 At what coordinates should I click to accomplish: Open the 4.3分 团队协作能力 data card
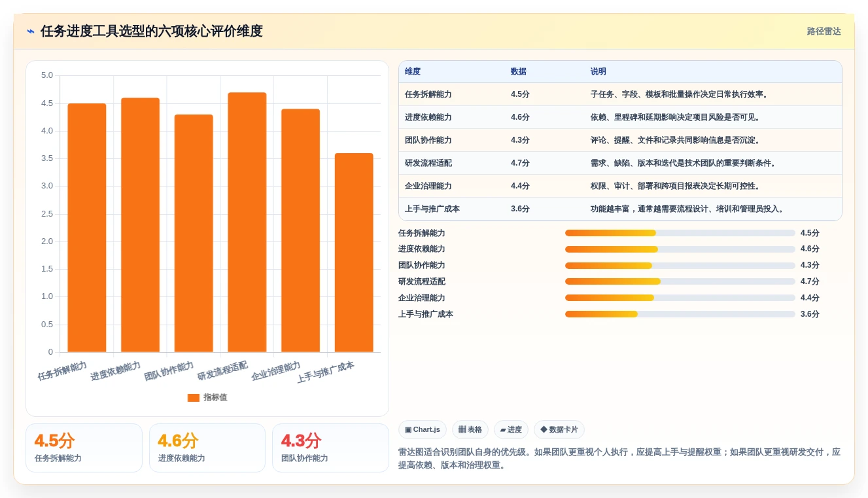click(330, 448)
